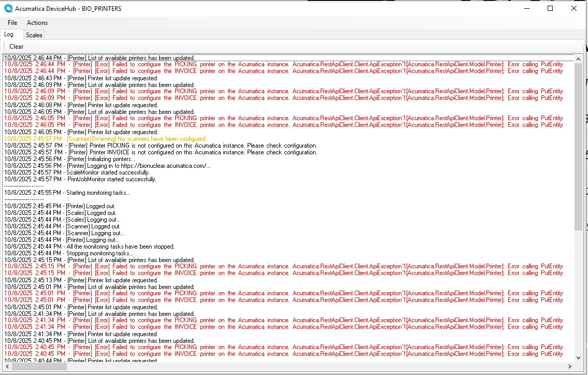Select the 2:46:09 PM INVOICE printer error line
This screenshot has width=588, height=375.
(283, 98)
